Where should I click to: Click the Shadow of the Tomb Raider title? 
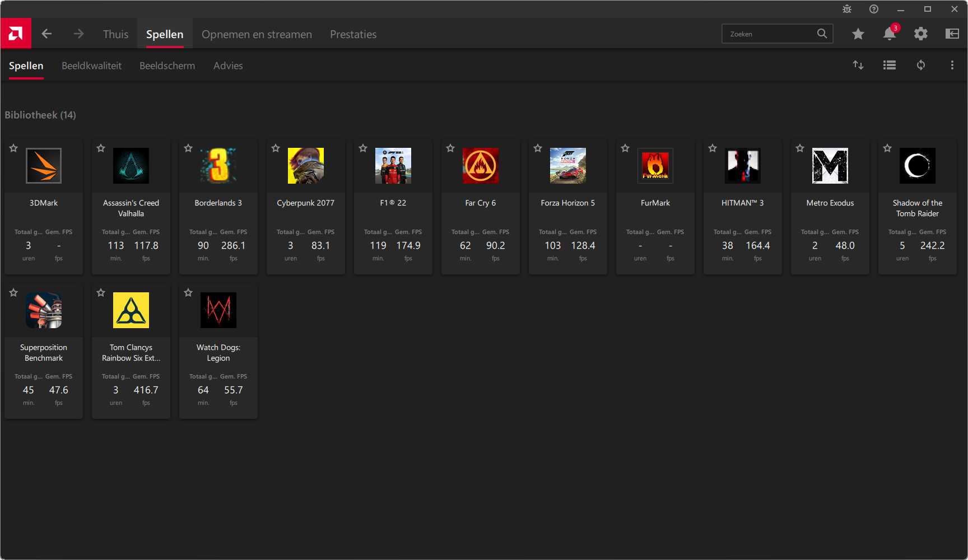point(918,208)
